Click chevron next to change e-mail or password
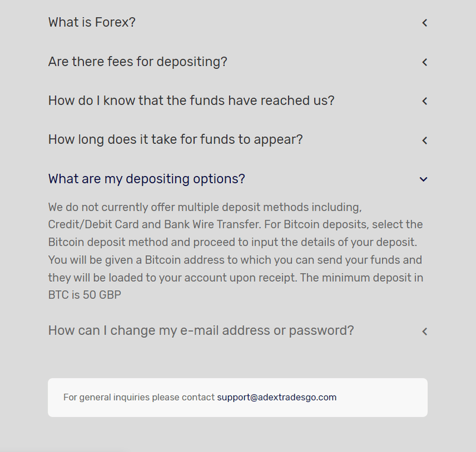The height and width of the screenshot is (452, 476). (424, 331)
